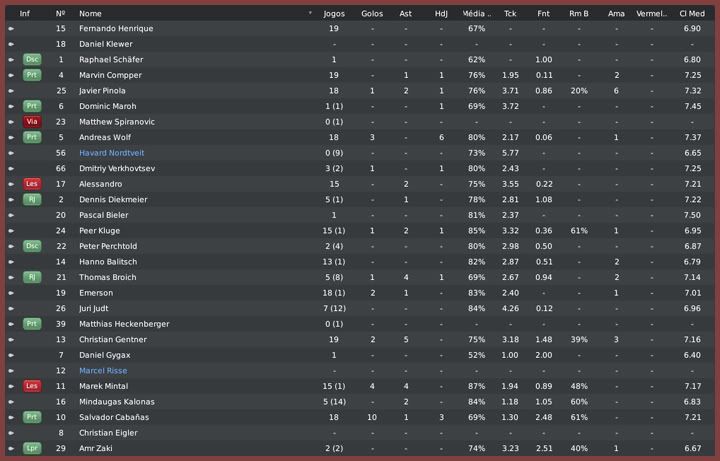Click the Prt badge next to Marvin Compper
Image resolution: width=720 pixels, height=461 pixels.
point(32,75)
